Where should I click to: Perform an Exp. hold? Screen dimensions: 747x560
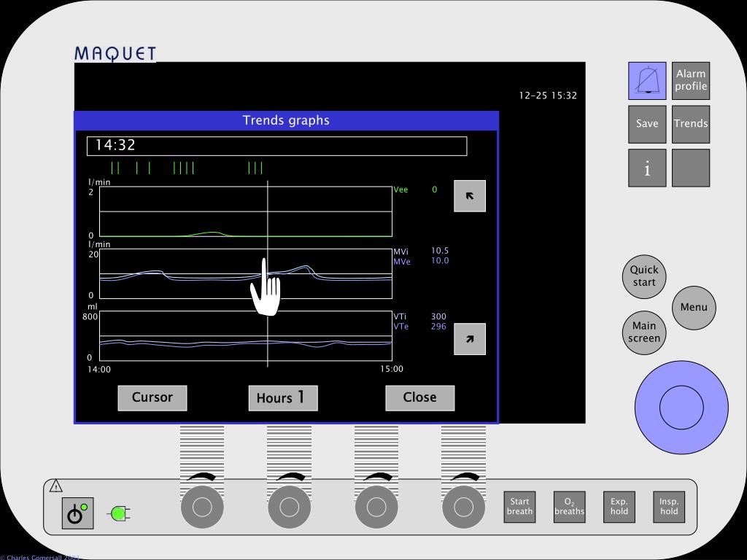(619, 507)
